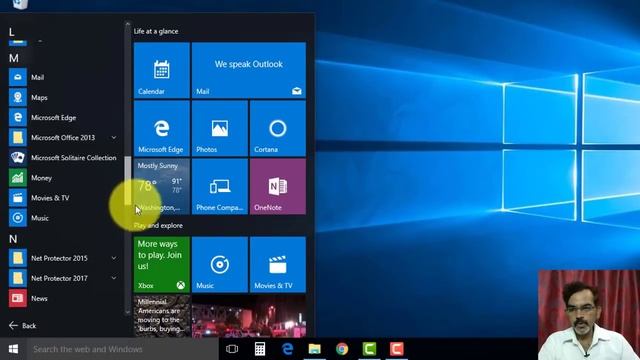Open the News app icon
Viewport: 640px width, 360px height.
(x=18, y=298)
